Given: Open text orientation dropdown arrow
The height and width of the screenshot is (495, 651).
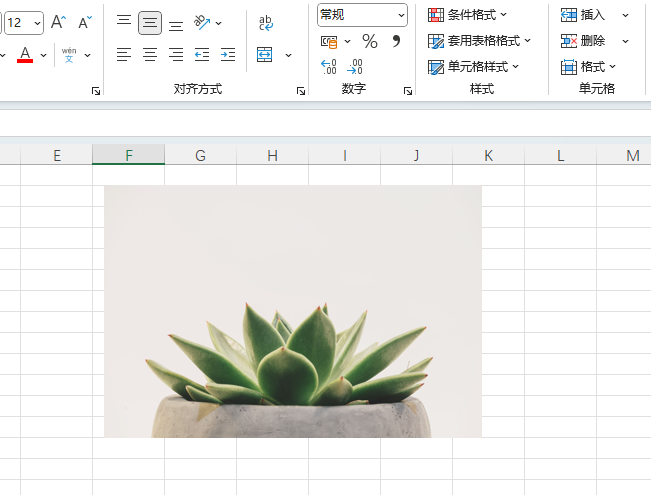Looking at the screenshot, I should (x=218, y=23).
